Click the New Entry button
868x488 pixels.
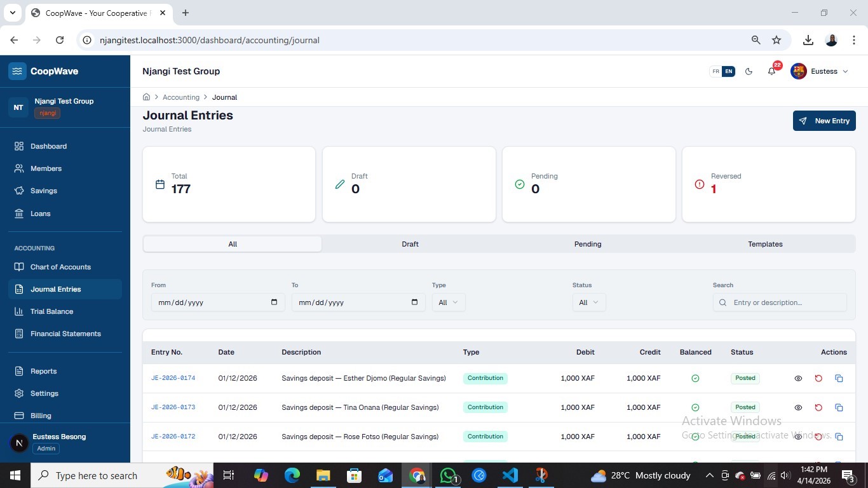[x=824, y=121]
